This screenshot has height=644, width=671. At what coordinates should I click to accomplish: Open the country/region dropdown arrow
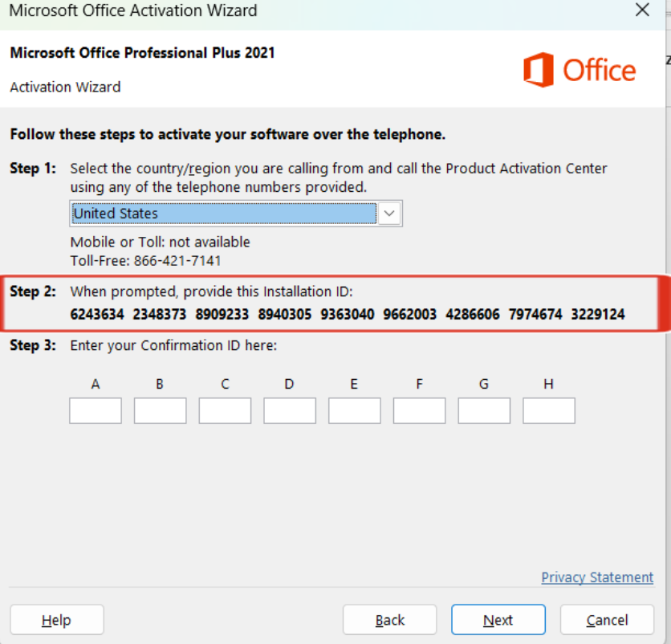pos(389,214)
